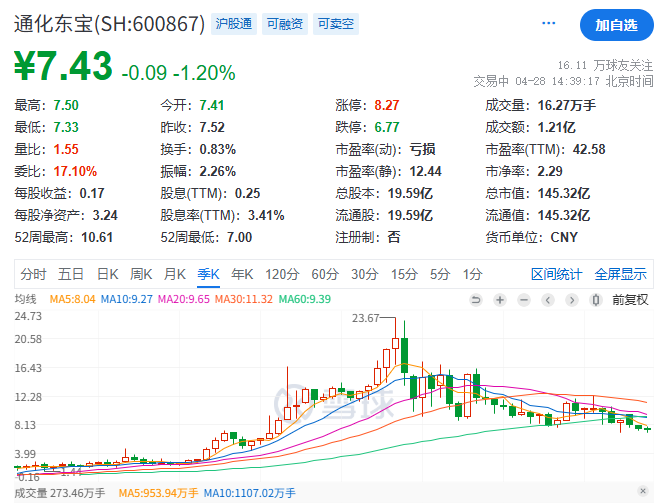Click the stock title 通化东宝(SH:600867)
The height and width of the screenshot is (503, 669).
click(x=110, y=24)
